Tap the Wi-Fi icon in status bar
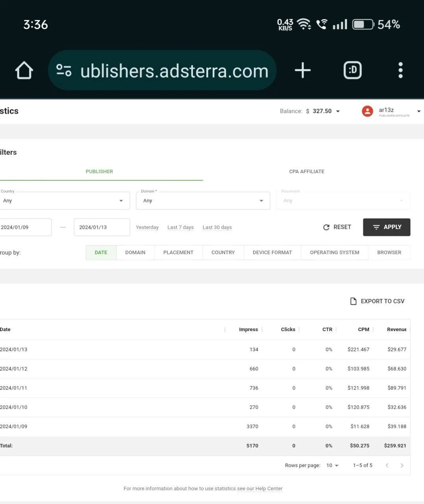Viewport: 424px width, 504px height. coord(304,24)
